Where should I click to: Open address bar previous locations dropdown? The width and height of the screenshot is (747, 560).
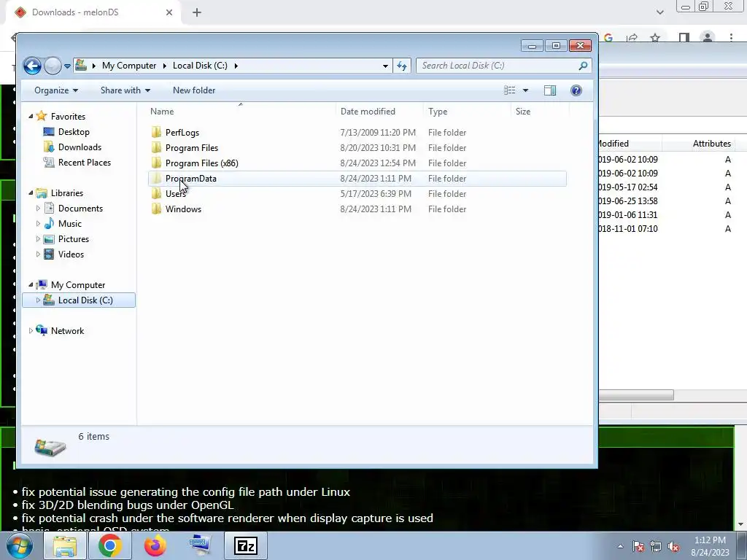point(385,66)
